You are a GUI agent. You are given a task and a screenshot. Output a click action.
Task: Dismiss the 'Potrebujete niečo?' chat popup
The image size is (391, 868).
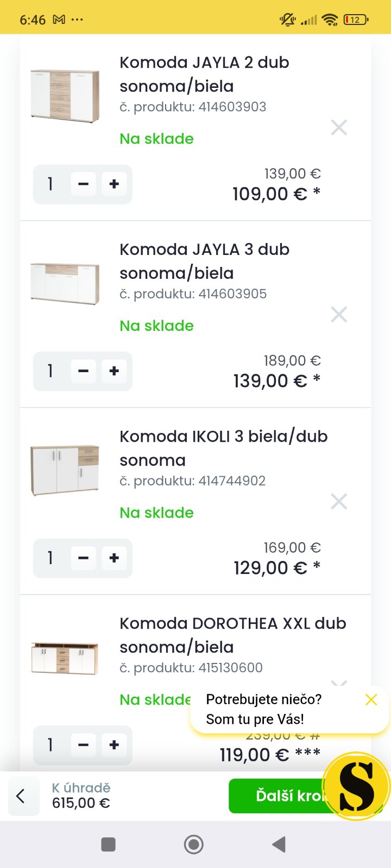[x=371, y=700]
